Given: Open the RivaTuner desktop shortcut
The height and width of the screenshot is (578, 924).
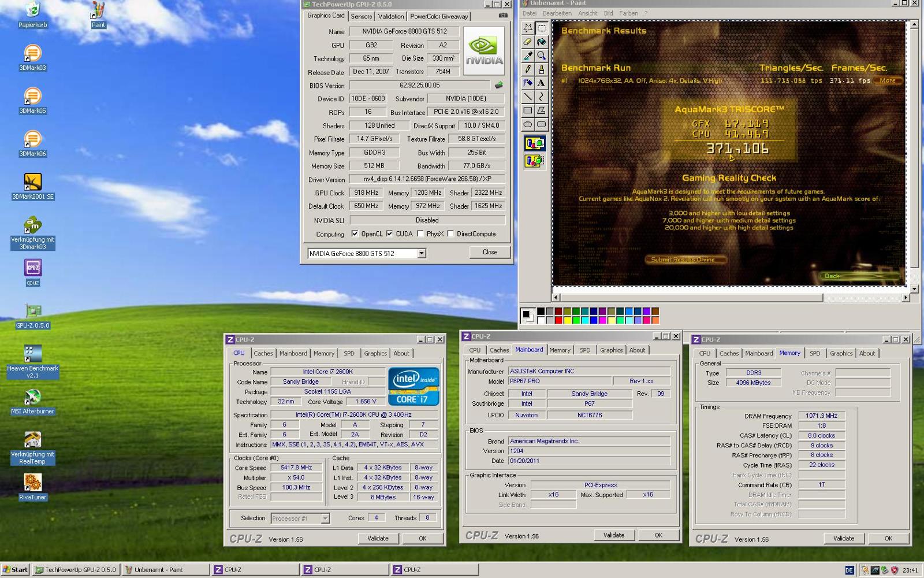Looking at the screenshot, I should 33,487.
